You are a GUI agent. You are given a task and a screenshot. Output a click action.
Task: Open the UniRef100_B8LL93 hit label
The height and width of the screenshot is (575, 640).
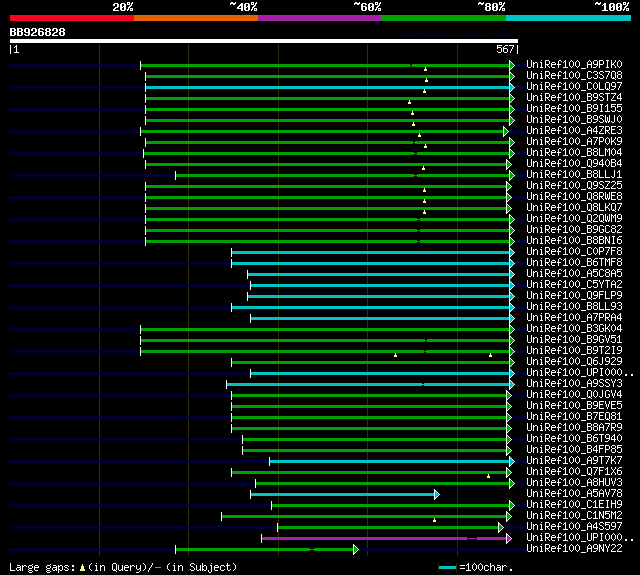(574, 307)
